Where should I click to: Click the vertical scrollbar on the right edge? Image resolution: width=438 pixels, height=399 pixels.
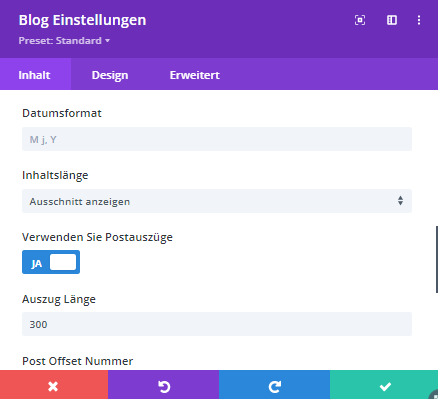437,260
